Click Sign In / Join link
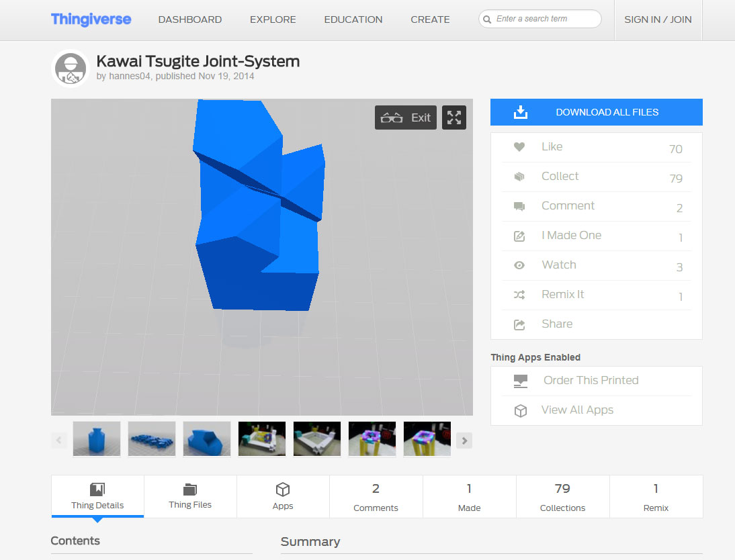 click(x=658, y=19)
